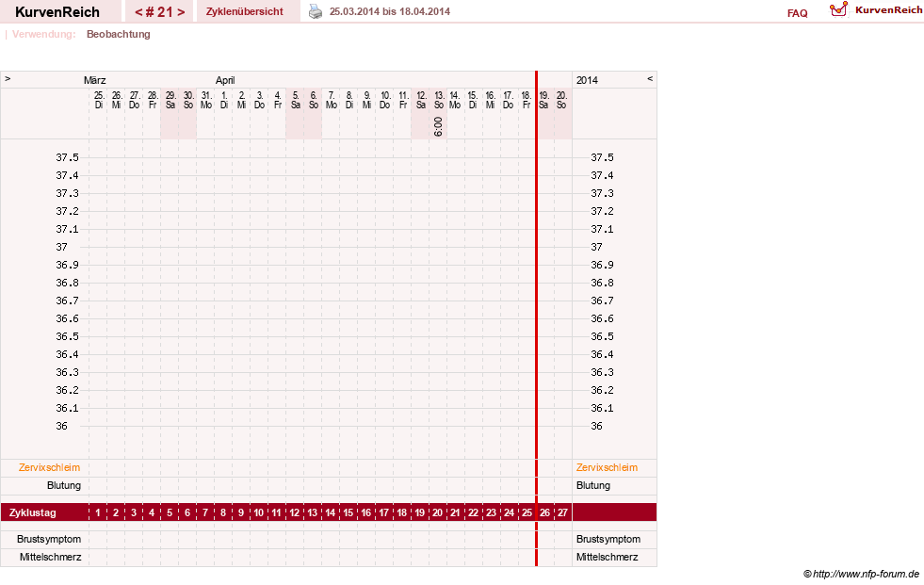Click the < arrow right of 2014
924x585 pixels.
(x=650, y=78)
